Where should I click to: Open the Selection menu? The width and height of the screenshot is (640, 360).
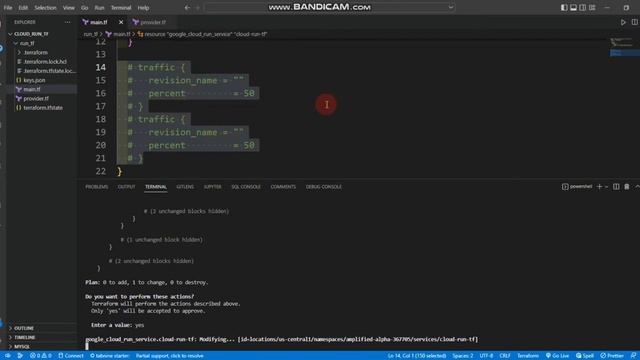(x=45, y=8)
